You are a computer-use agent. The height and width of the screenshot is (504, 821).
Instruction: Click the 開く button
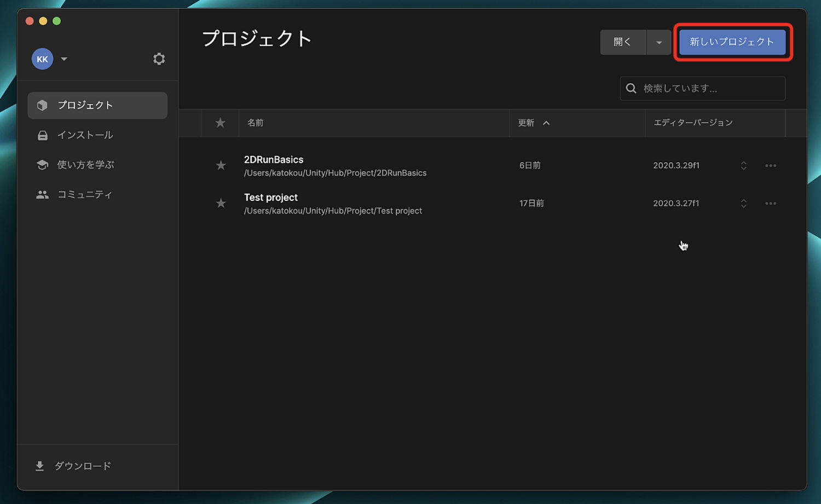pyautogui.click(x=623, y=42)
